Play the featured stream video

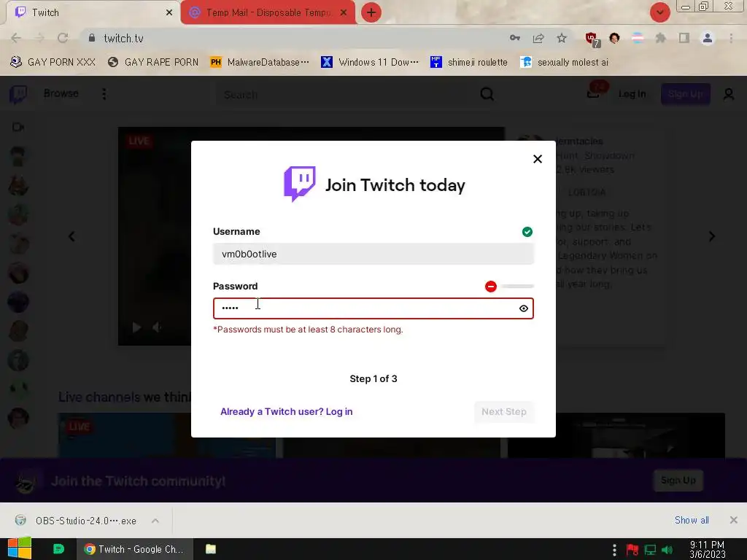click(136, 327)
